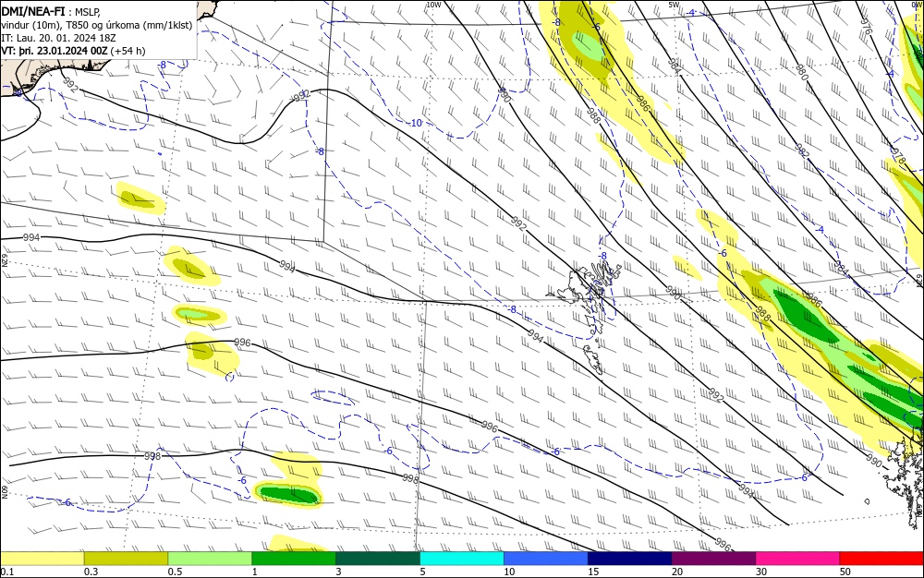Select the light green 0.5 legend swatch

(x=210, y=558)
